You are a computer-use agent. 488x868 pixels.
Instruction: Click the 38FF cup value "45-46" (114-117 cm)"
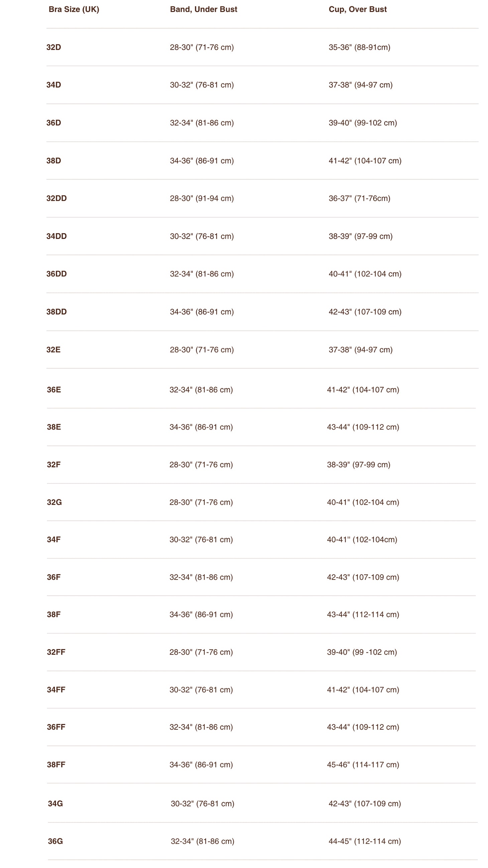(363, 765)
